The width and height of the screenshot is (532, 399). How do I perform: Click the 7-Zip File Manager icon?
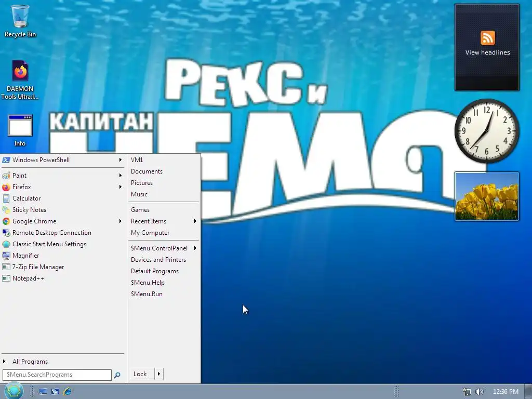tap(6, 267)
